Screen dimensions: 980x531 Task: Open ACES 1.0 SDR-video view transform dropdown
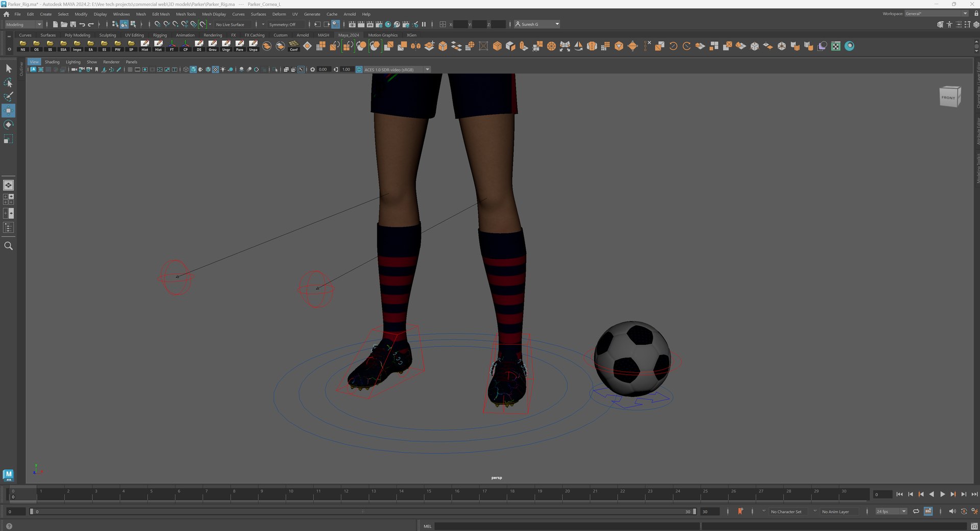click(x=397, y=69)
